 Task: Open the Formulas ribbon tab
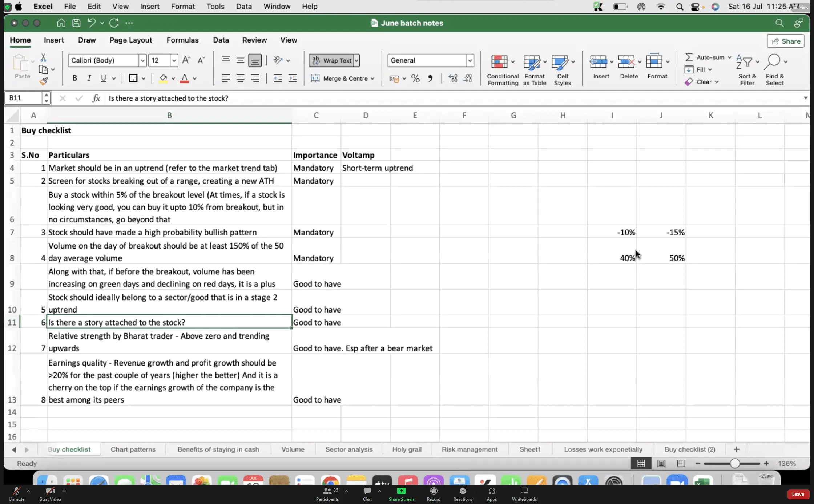182,40
